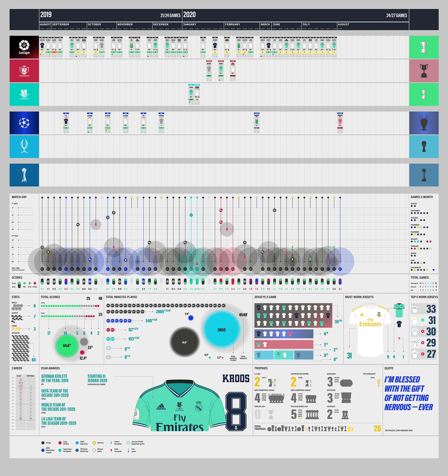Screen dimensions: 448x476
Task: Select the Supercopa logo tile
Action: point(24,94)
